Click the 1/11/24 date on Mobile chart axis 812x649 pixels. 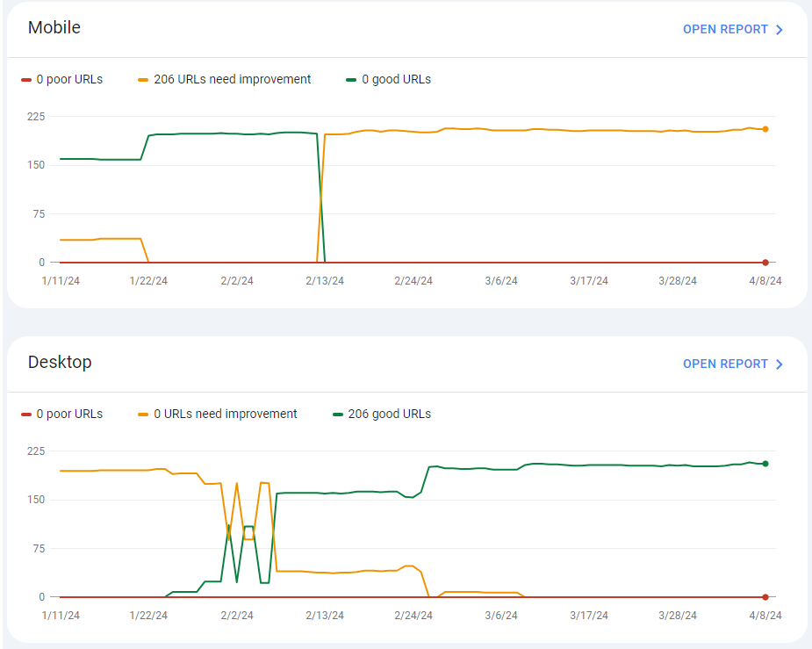(x=61, y=281)
